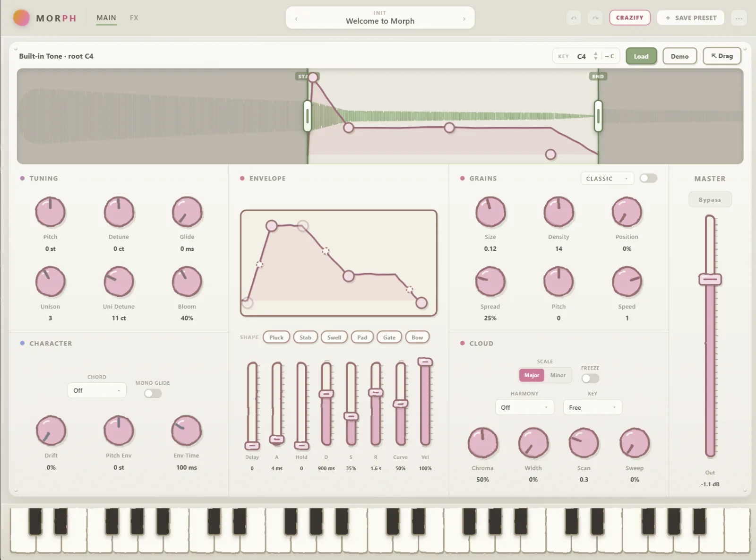Click the Release (R) slider handle
Image resolution: width=756 pixels, height=560 pixels.
click(x=376, y=392)
